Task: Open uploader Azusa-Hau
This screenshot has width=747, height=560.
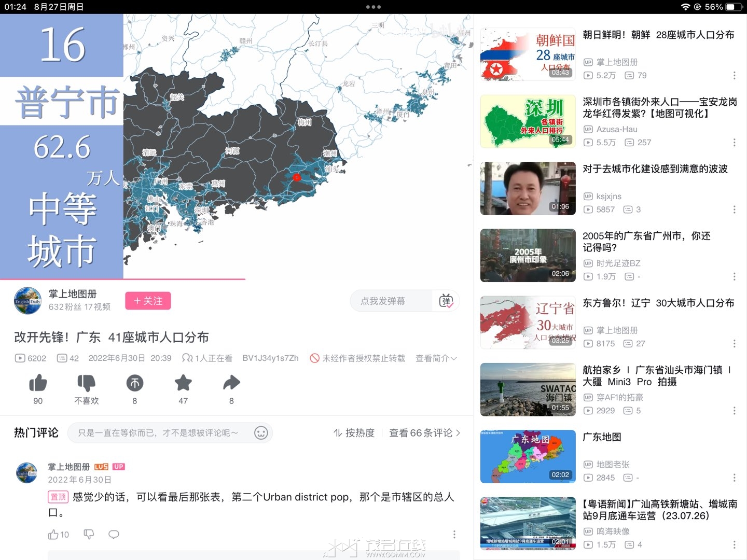Action: [x=617, y=129]
